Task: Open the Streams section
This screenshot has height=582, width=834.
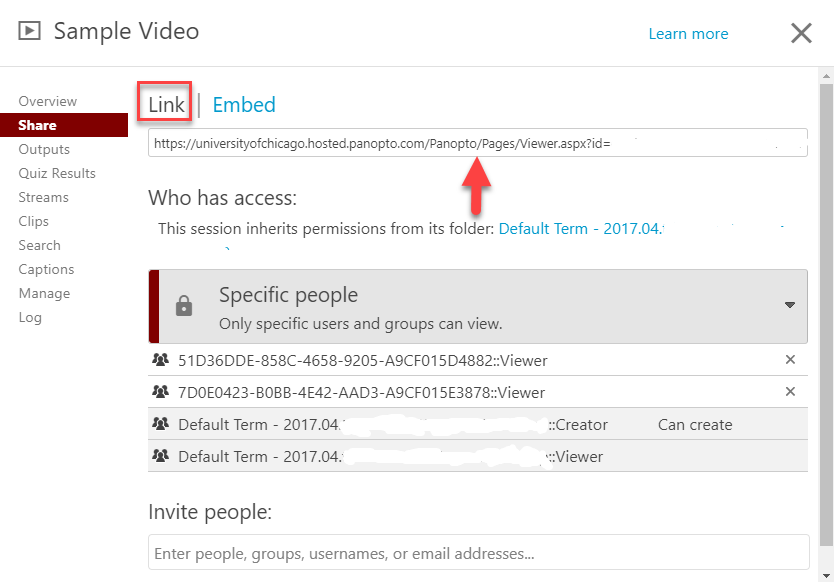Action: click(43, 197)
